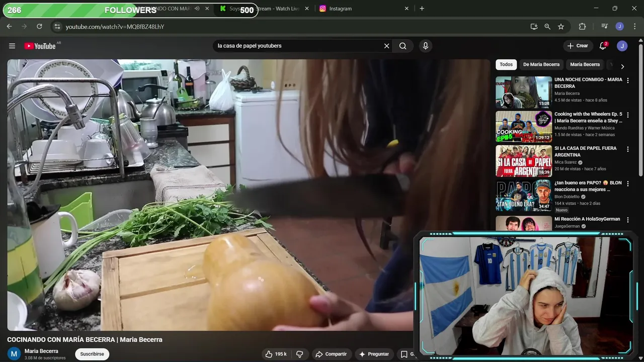Open the Chrome three-dot menu
Screen dimensions: 644x362
[x=634, y=27]
